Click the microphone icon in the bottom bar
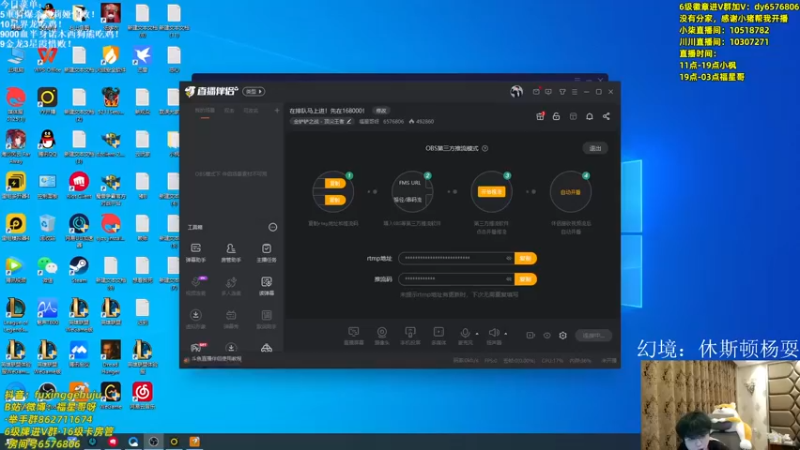The height and width of the screenshot is (450, 800). [x=465, y=334]
